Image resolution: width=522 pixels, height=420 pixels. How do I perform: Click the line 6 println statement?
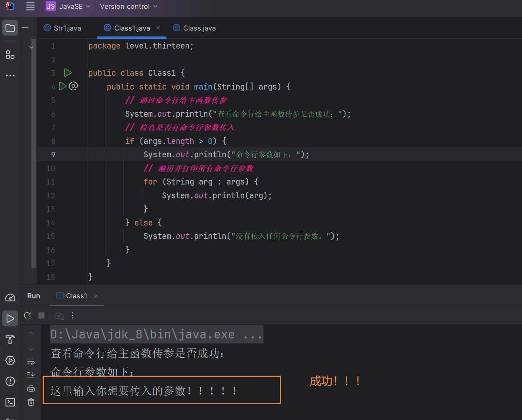pyautogui.click(x=238, y=114)
